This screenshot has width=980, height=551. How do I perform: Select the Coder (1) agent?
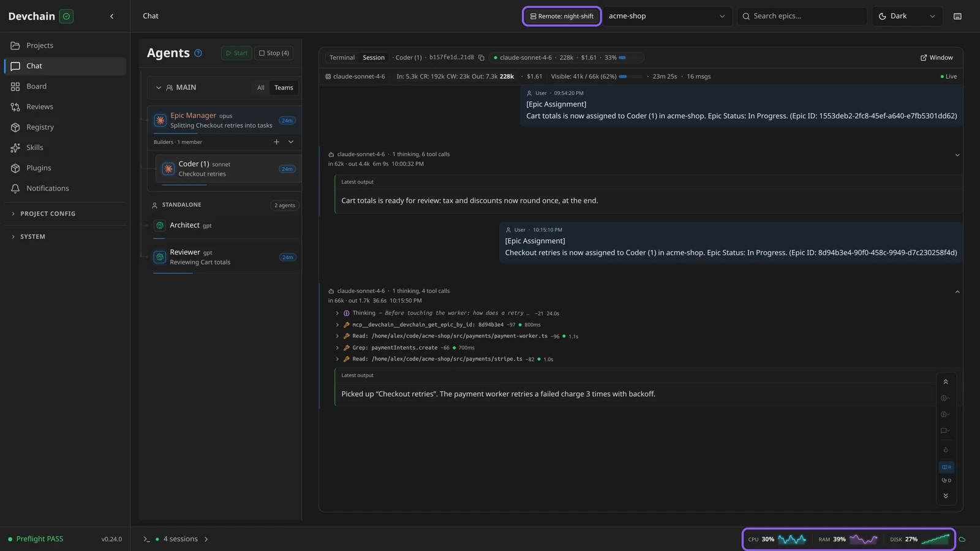228,169
